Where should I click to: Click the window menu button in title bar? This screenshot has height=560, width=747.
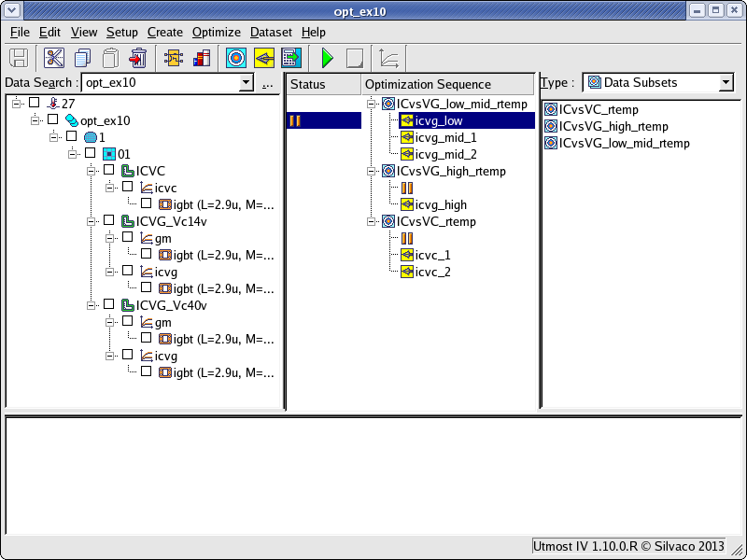[11, 9]
